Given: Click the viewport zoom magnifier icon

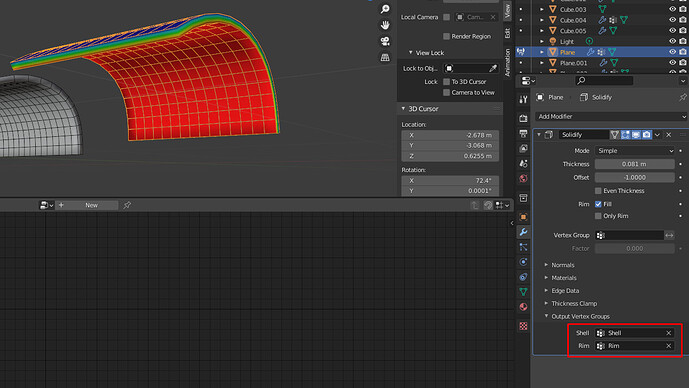Looking at the screenshot, I should coord(385,9).
